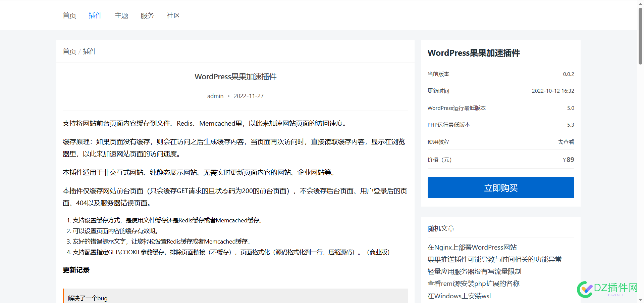Click the scrollbar down arrow
Image resolution: width=644 pixels, height=303 pixels.
pos(640,300)
